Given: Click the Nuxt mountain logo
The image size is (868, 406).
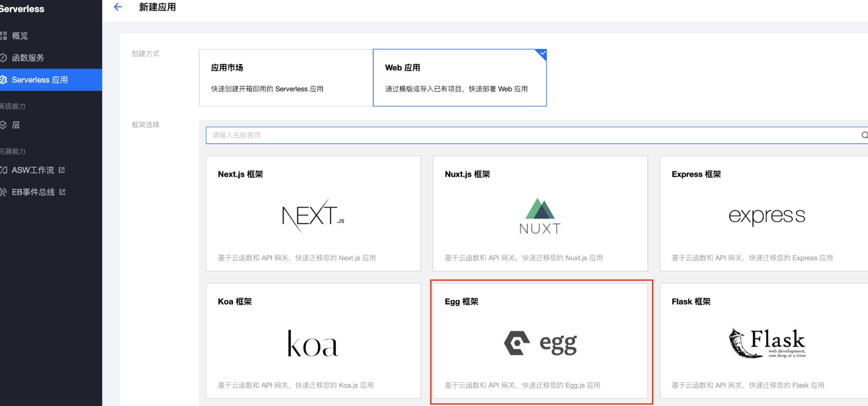Looking at the screenshot, I should 540,216.
